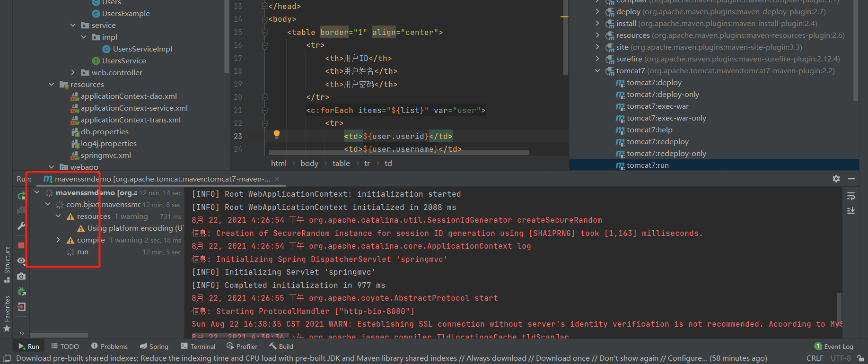Click the lightbulb intention icon on line 23
The height and width of the screenshot is (364, 868).
point(277,134)
